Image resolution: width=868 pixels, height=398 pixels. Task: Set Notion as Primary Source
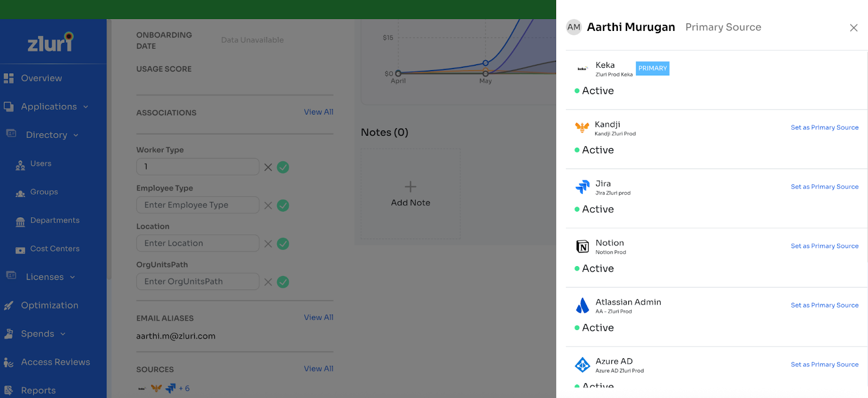click(x=825, y=246)
